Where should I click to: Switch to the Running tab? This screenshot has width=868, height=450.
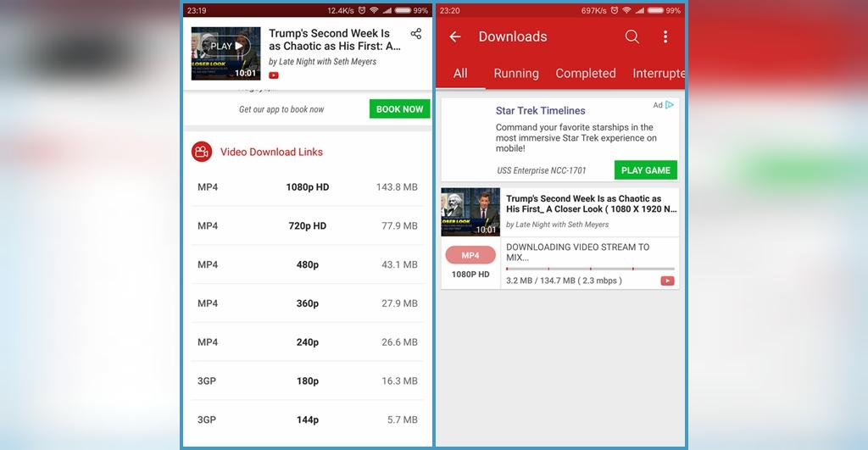516,73
